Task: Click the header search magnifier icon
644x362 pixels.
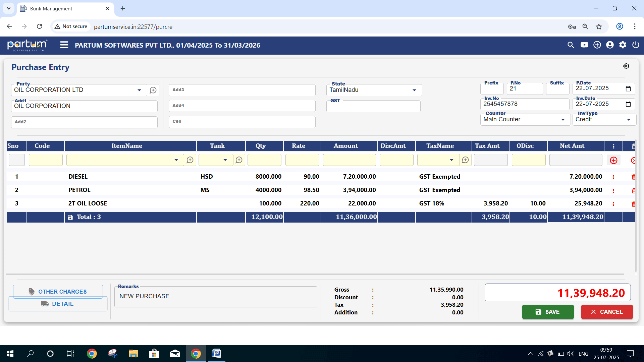Action: (x=571, y=45)
